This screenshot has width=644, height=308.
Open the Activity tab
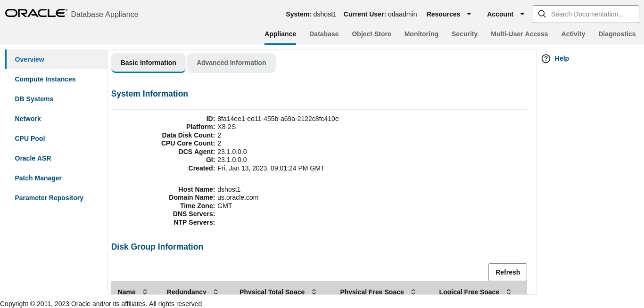(573, 34)
